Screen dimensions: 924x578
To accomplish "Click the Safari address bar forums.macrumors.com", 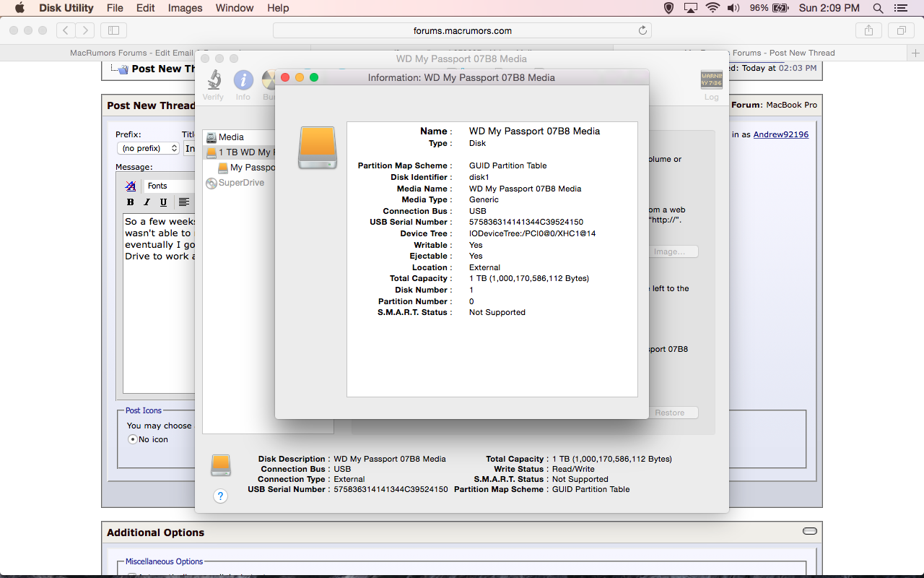I will [462, 30].
